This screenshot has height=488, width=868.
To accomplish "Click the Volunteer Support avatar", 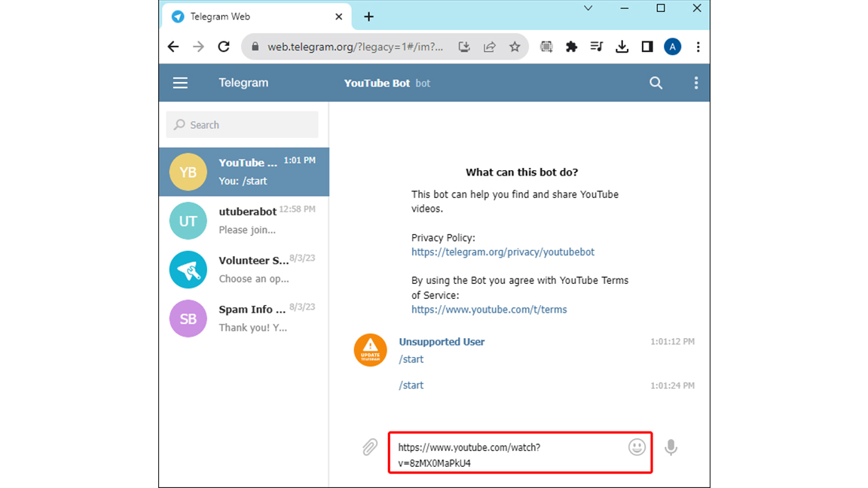I will coord(188,270).
